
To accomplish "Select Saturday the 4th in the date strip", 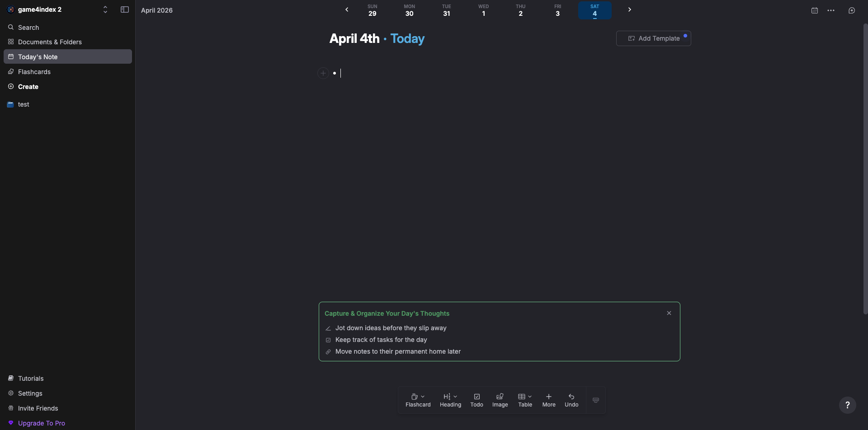I will coord(594,10).
